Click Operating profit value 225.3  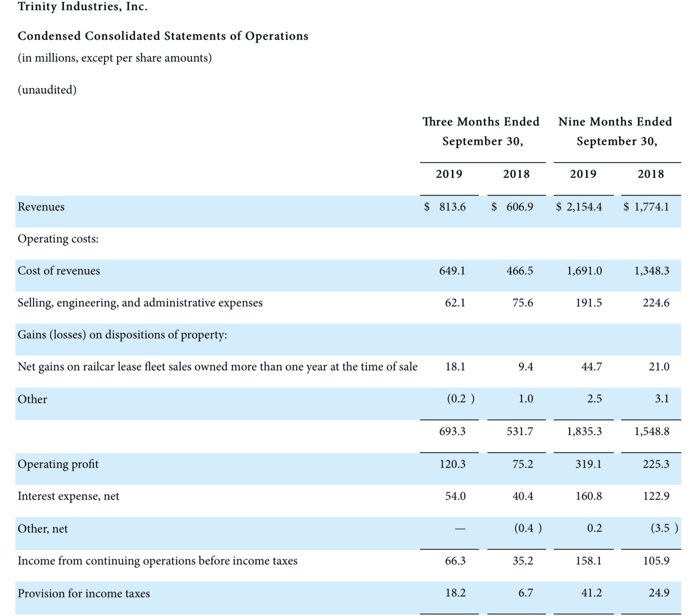click(x=656, y=464)
